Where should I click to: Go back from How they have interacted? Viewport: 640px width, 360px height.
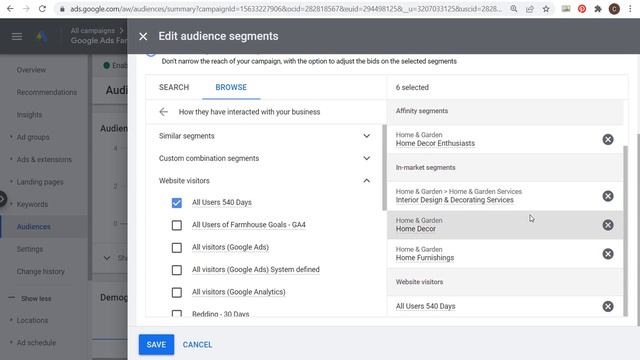coord(164,112)
